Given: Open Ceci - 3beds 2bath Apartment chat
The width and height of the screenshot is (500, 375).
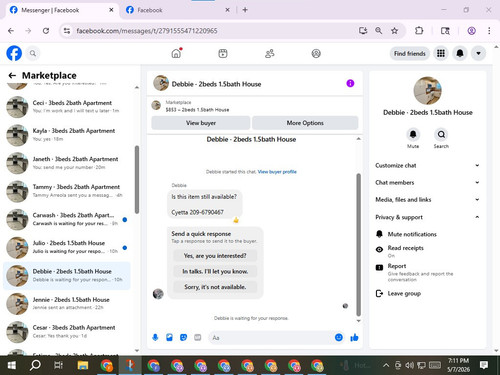Looking at the screenshot, I should (67, 107).
